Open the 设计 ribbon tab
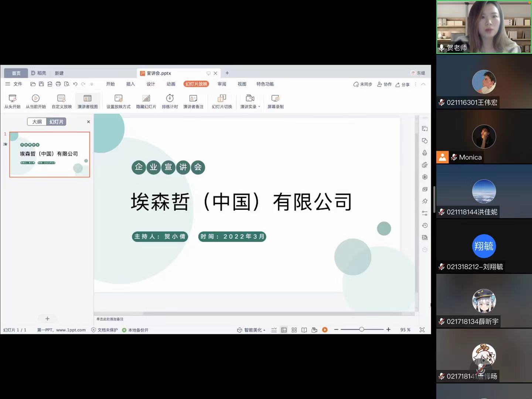This screenshot has height=399, width=532. pos(151,84)
